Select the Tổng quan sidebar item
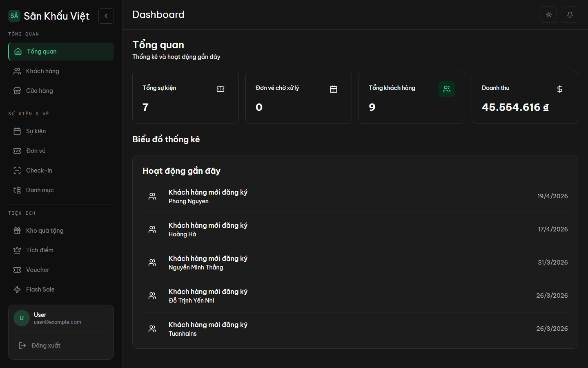Screen dimensions: 588x368 61,52
